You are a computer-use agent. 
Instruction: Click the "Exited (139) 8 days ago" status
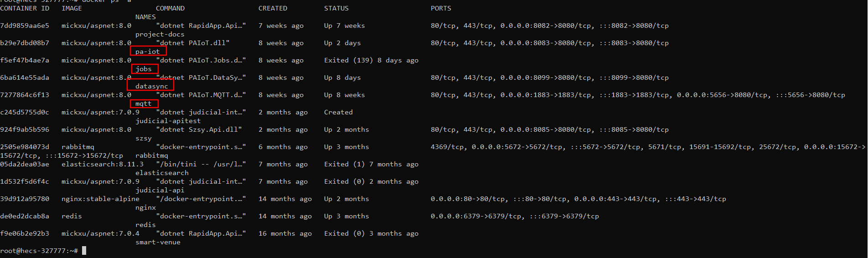pos(371,60)
